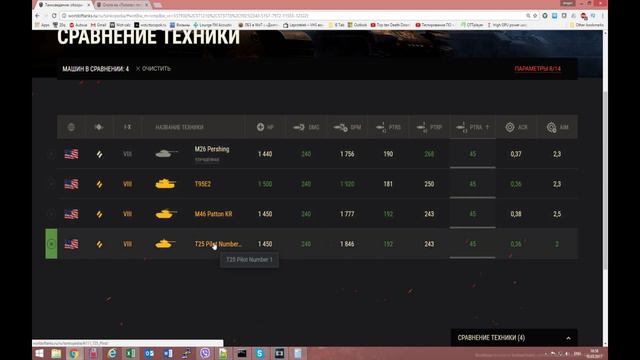Click USA flag in M26 Pershing row

pos(71,154)
